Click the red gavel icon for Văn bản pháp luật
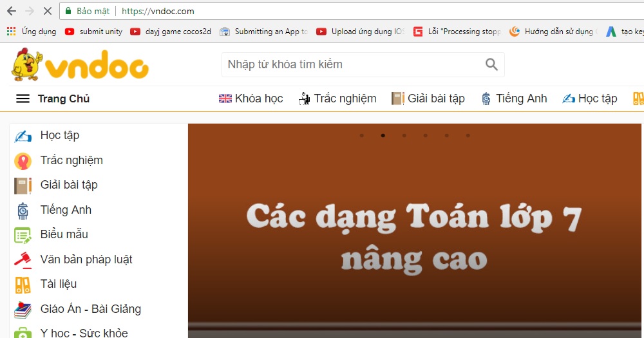Screen dimensions: 644x338 coord(23,260)
